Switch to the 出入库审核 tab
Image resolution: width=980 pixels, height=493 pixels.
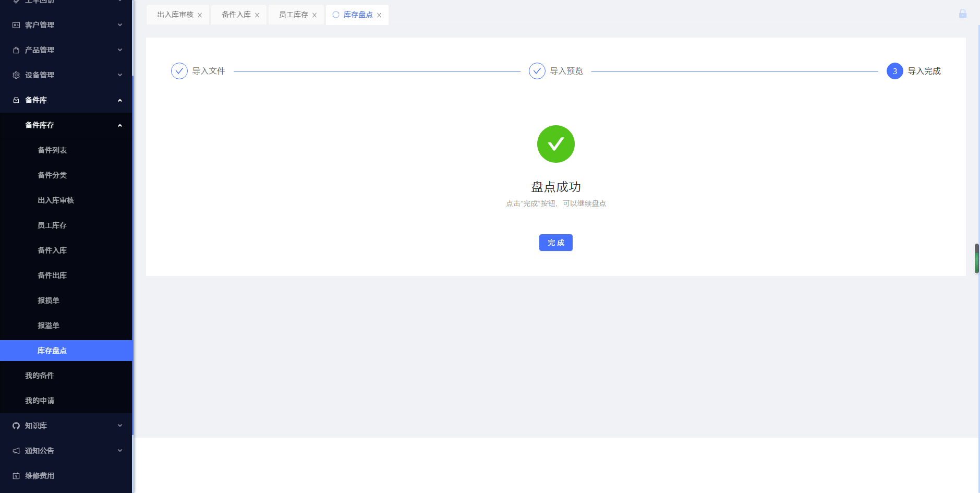tap(174, 15)
